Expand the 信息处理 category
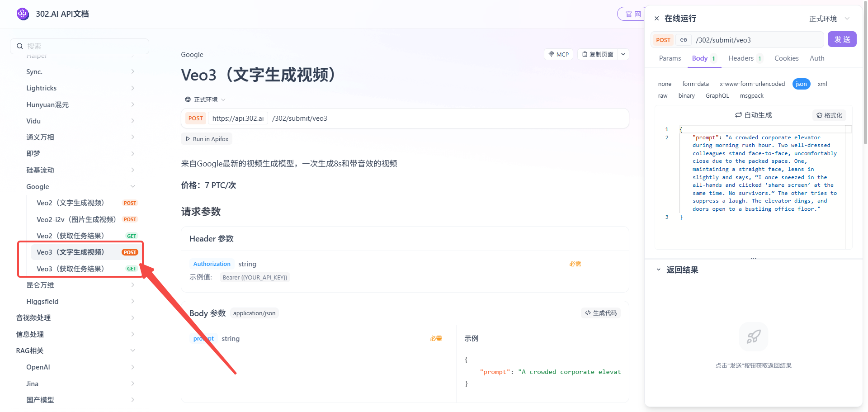The image size is (868, 412). click(76, 334)
